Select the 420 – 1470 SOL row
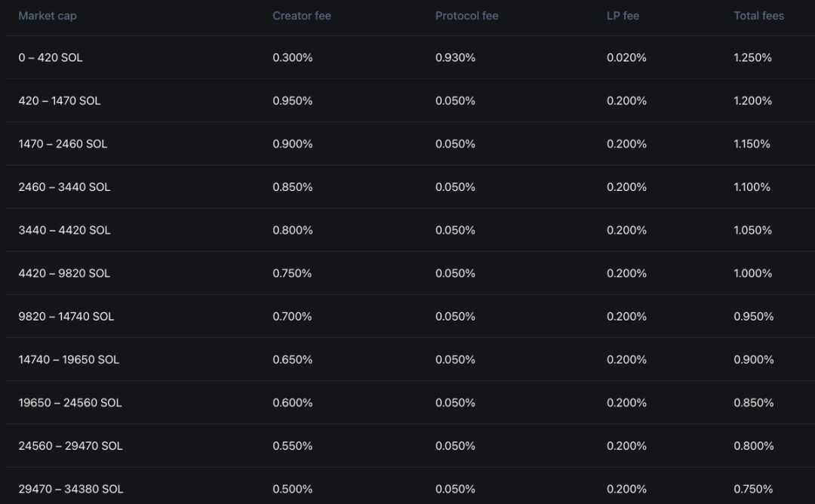 (x=60, y=100)
